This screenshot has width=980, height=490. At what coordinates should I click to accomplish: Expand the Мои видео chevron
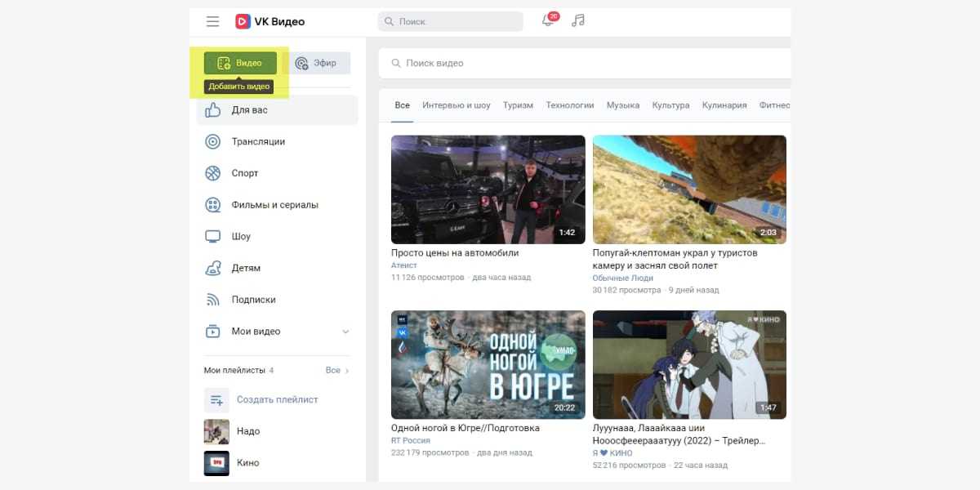[345, 332]
